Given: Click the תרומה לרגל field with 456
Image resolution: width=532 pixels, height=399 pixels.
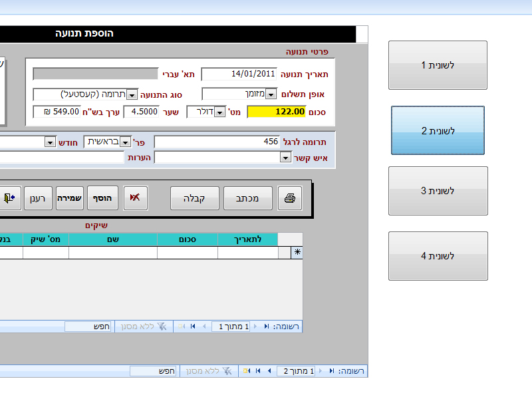Looking at the screenshot, I should (x=217, y=142).
